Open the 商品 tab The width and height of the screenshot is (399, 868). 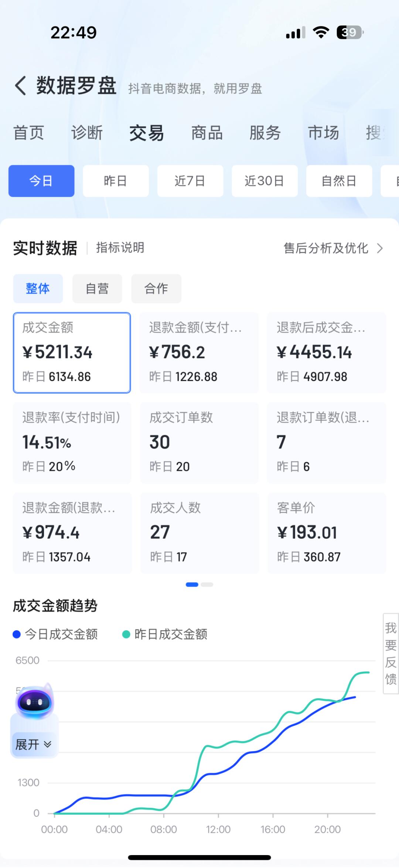[207, 133]
